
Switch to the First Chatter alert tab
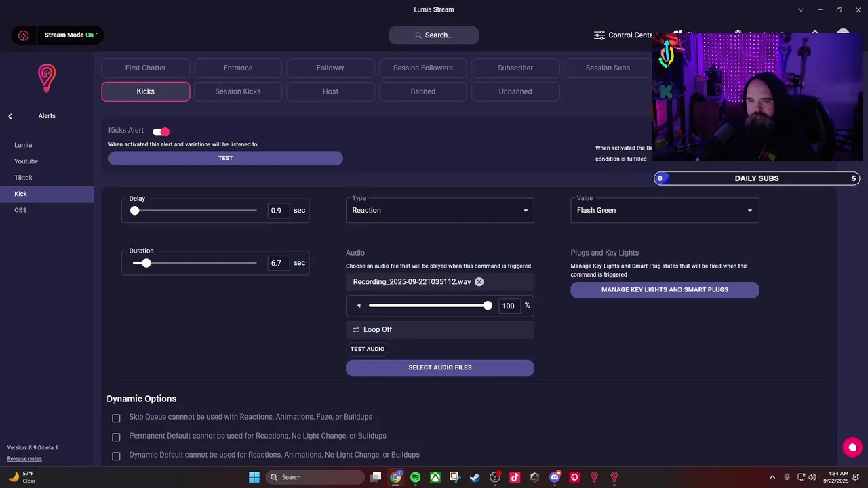146,68
